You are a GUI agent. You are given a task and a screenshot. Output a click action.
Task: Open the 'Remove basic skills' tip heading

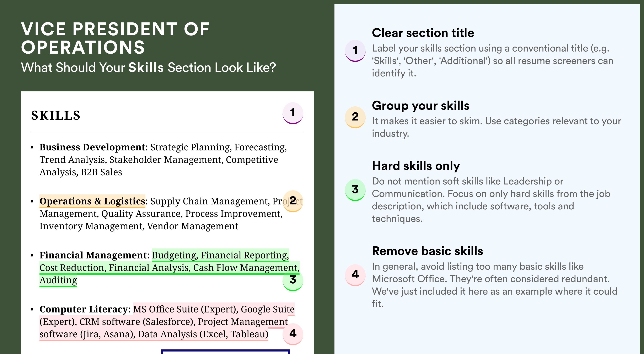tap(428, 251)
